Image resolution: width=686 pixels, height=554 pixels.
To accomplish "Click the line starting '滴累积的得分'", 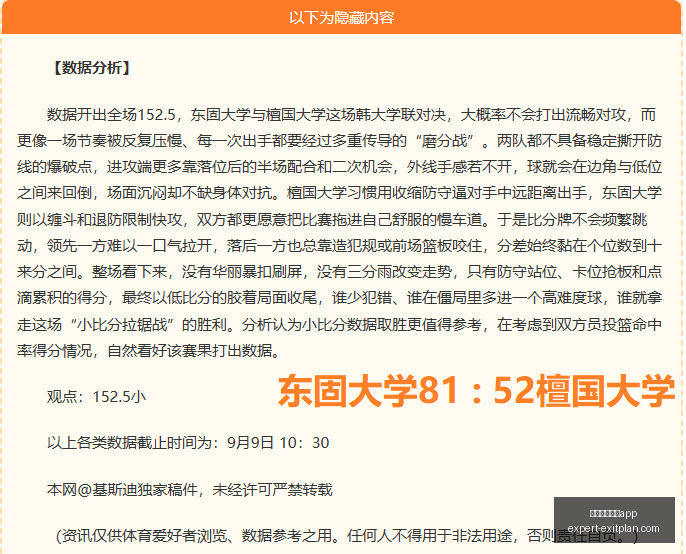I will 340,298.
